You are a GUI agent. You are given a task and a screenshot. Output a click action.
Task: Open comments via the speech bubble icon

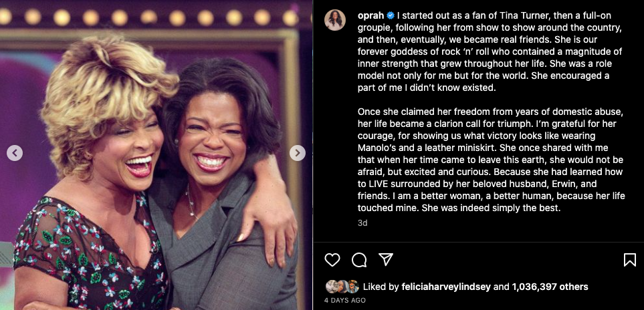[359, 260]
